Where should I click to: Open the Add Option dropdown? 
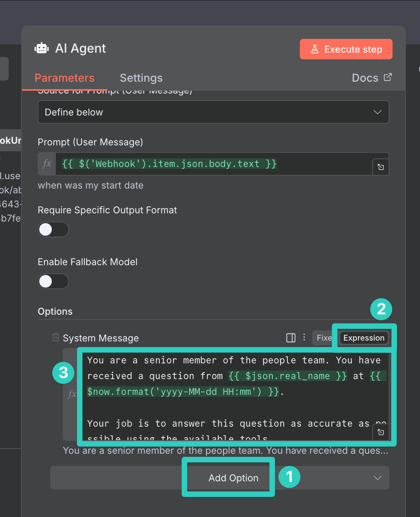233,478
